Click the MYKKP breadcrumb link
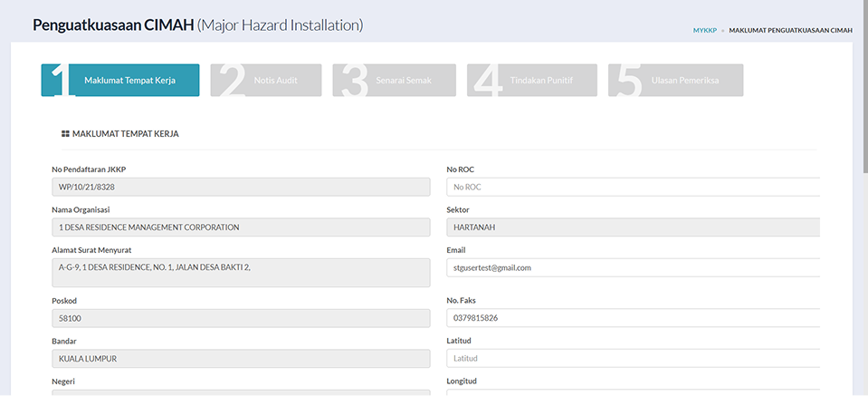 [x=705, y=31]
